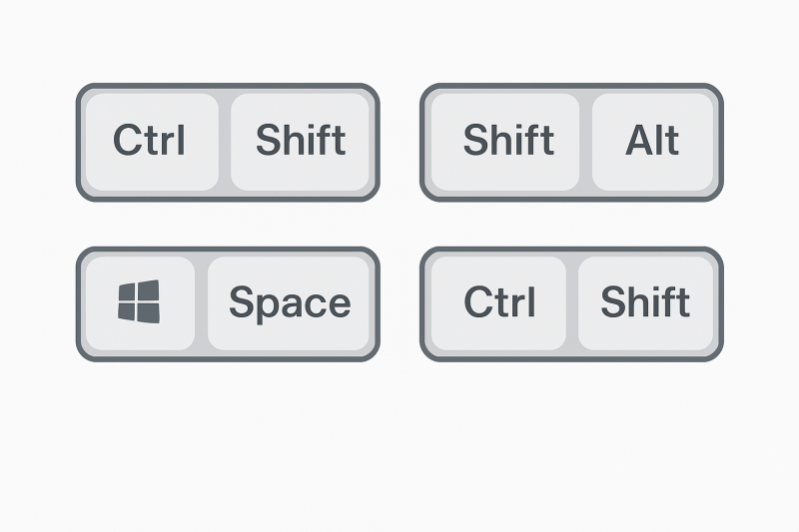This screenshot has width=799, height=532.
Task: Click the "Alt" text label
Action: [652, 140]
